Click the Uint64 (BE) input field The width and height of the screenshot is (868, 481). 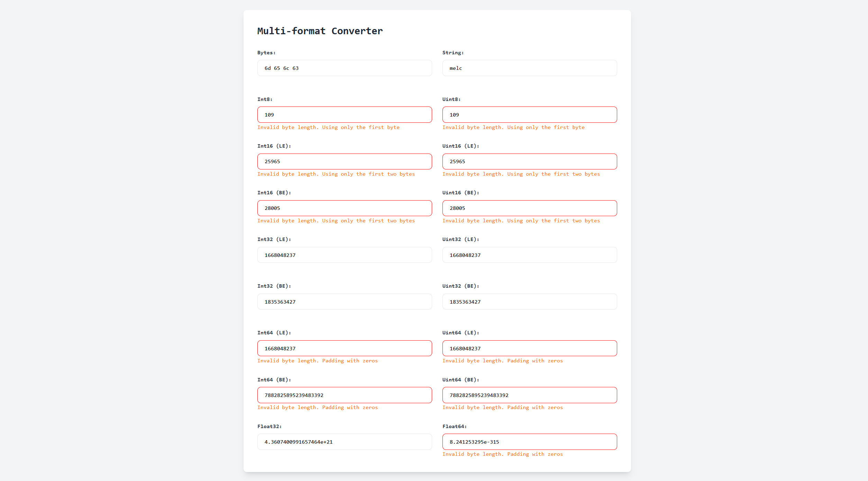(x=529, y=395)
